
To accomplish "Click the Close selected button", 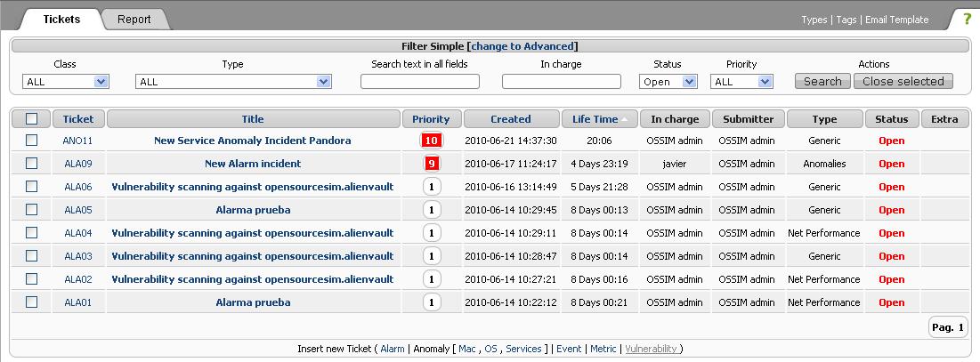I will [x=903, y=82].
